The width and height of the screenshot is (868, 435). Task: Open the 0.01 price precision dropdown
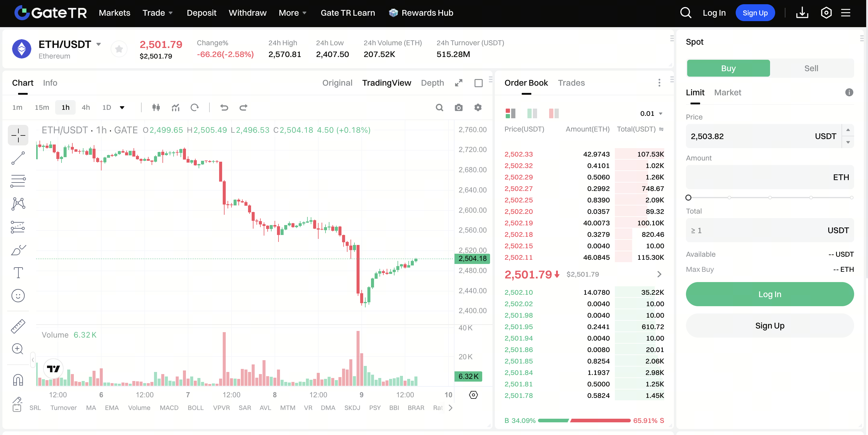(651, 114)
